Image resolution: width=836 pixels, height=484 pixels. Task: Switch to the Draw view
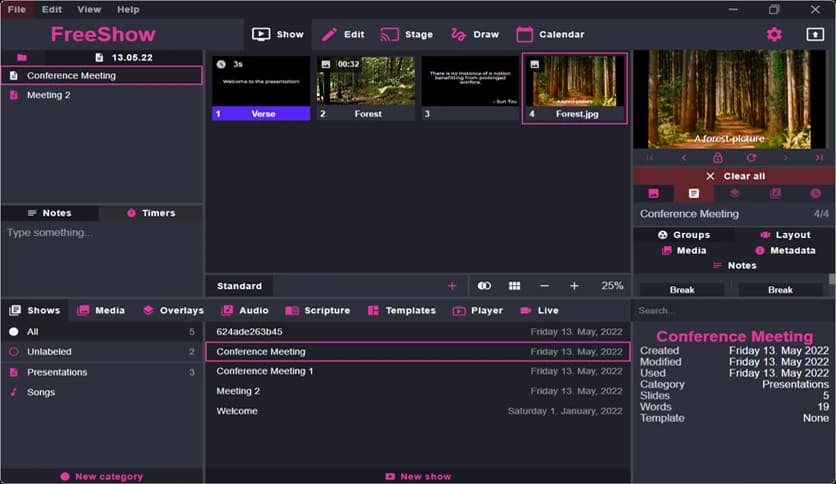[x=475, y=35]
